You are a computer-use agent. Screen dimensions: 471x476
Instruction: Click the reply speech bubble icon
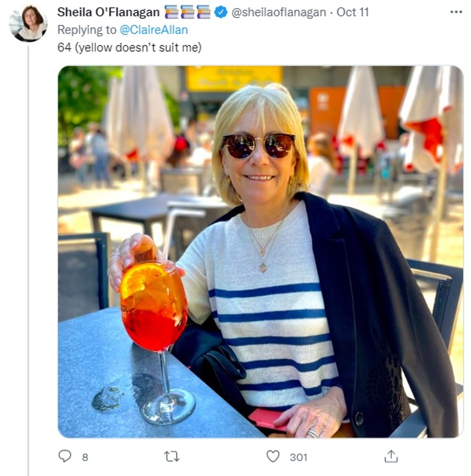pos(65,456)
